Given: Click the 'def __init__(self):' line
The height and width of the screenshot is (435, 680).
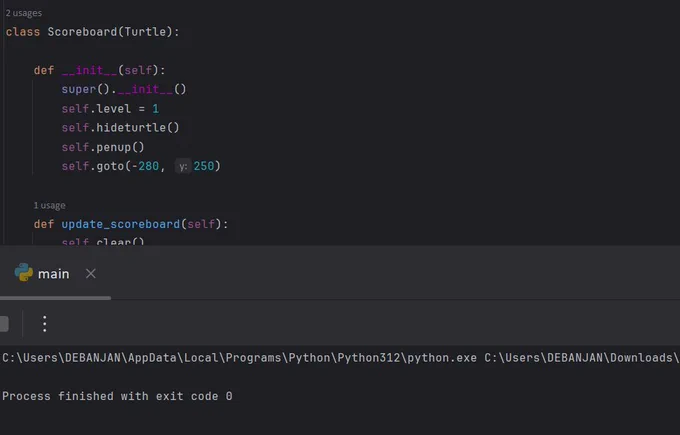Looking at the screenshot, I should click(x=99, y=70).
